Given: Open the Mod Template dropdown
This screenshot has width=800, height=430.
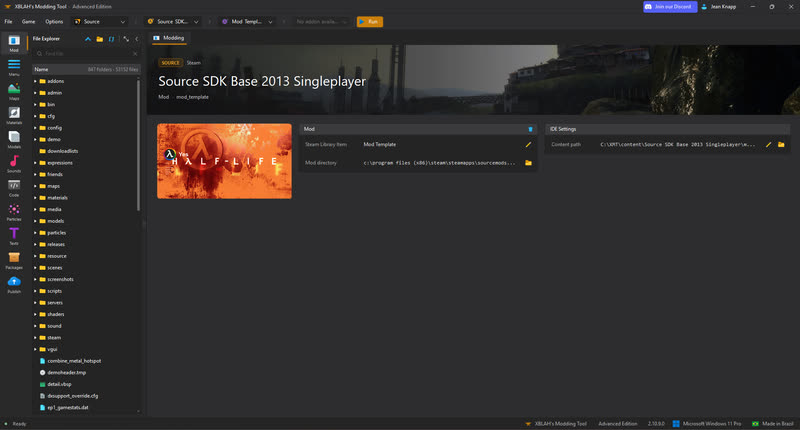Looking at the screenshot, I should [247, 21].
